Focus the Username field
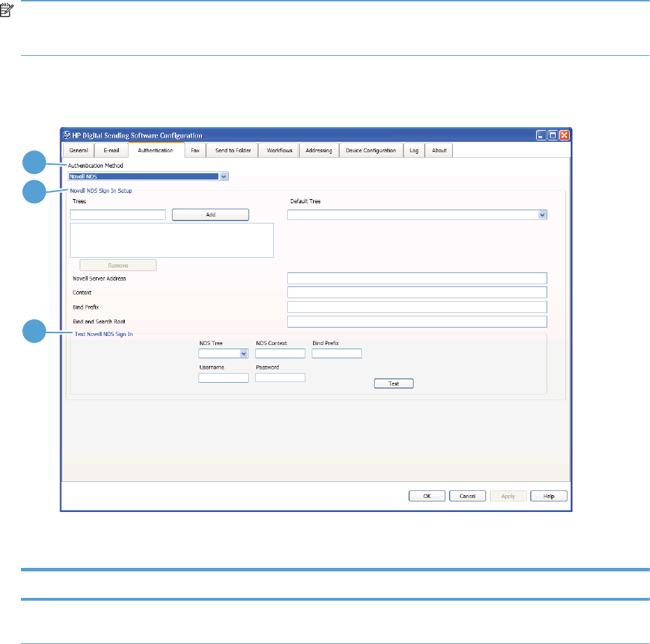 pos(224,378)
